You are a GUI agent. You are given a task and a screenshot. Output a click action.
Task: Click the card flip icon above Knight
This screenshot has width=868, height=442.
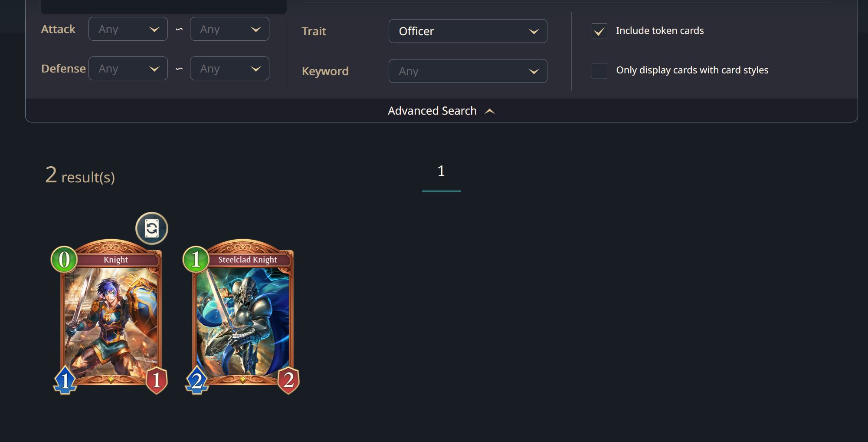[x=152, y=228]
